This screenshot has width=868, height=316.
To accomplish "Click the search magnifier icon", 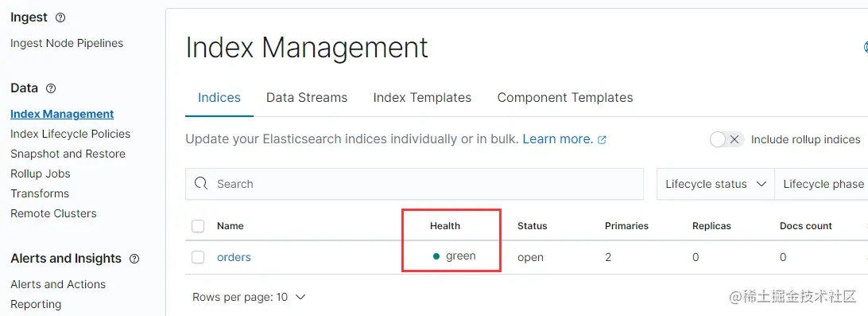I will click(x=202, y=184).
